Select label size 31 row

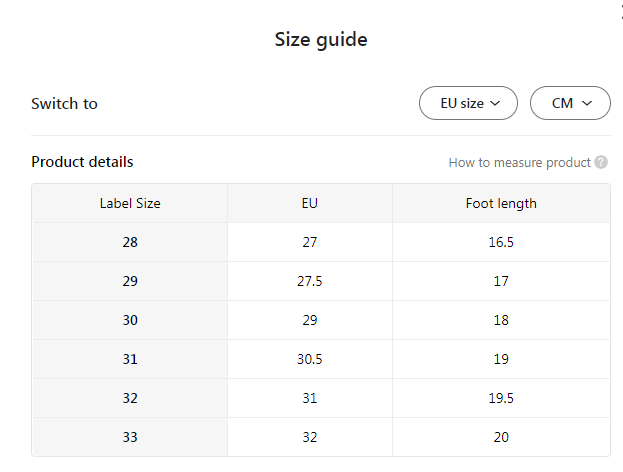pos(130,359)
